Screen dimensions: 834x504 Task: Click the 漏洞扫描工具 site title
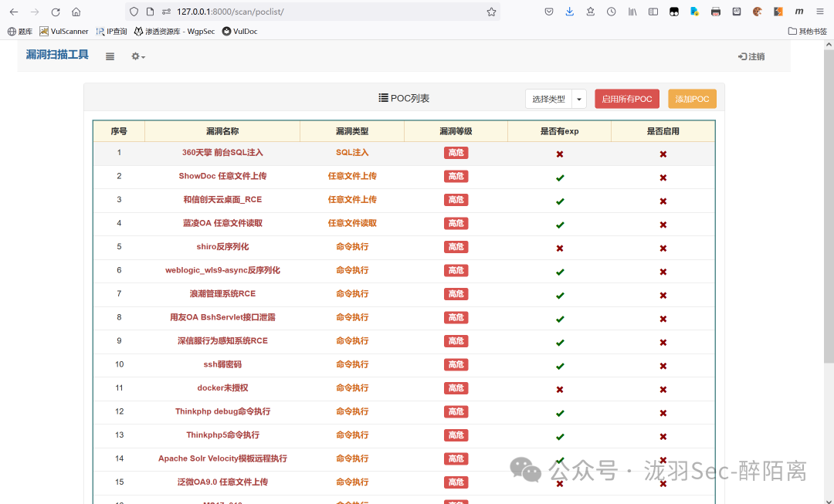[57, 55]
